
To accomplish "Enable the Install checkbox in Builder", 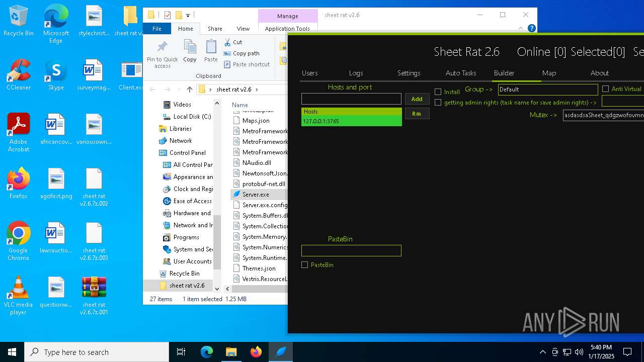I will pyautogui.click(x=438, y=92).
